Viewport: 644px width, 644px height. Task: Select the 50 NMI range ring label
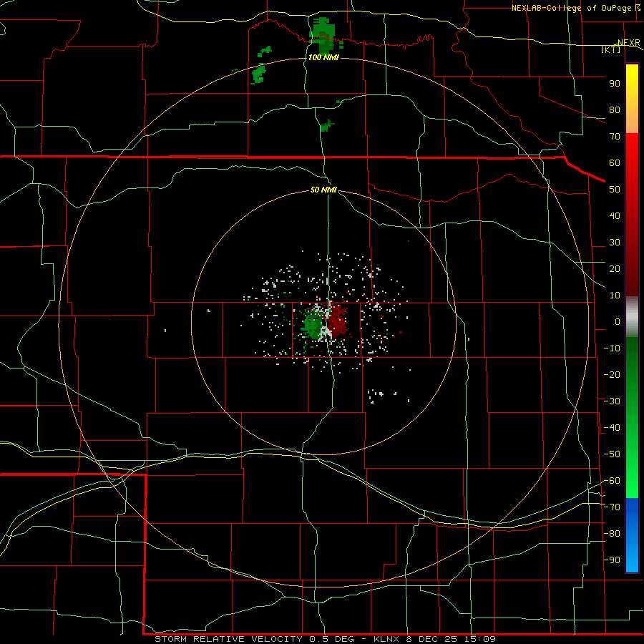coord(323,190)
